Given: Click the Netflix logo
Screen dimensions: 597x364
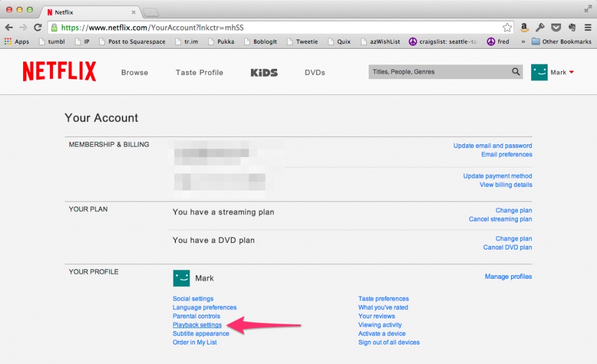Looking at the screenshot, I should coord(60,71).
